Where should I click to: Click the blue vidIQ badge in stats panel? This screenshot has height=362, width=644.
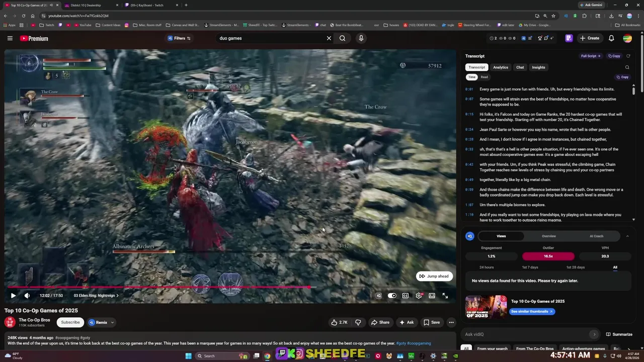(x=470, y=236)
